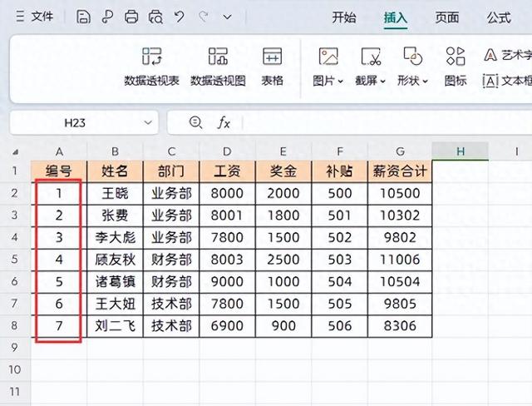
Task: Click the 工资 header cell
Action: [227, 171]
